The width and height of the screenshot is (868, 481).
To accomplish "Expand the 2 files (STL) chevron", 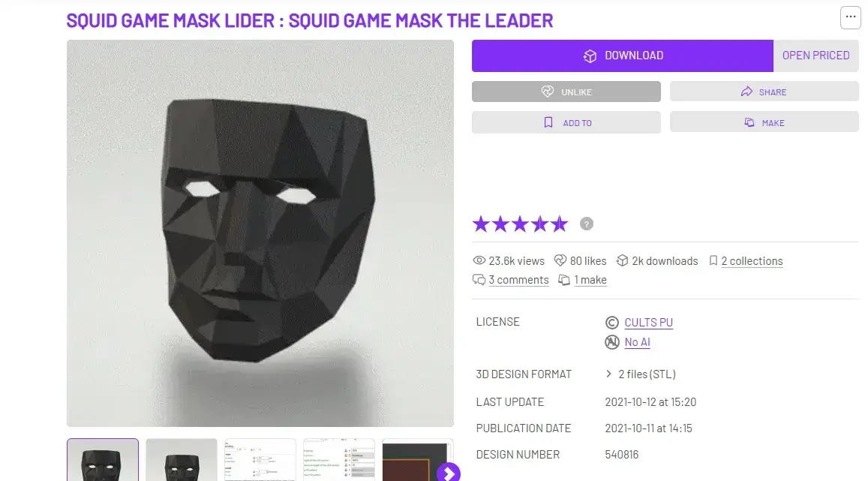I will click(x=608, y=374).
